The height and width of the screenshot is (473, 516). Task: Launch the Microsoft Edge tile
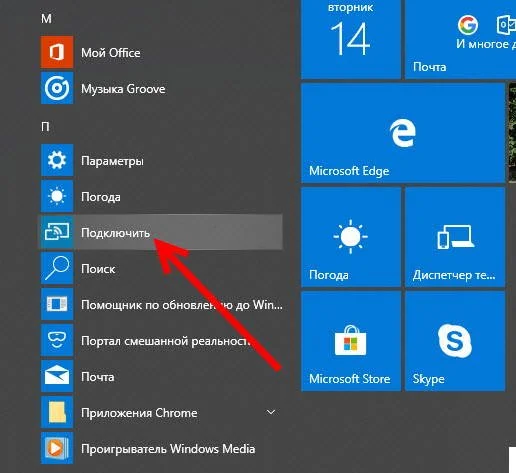pyautogui.click(x=403, y=133)
